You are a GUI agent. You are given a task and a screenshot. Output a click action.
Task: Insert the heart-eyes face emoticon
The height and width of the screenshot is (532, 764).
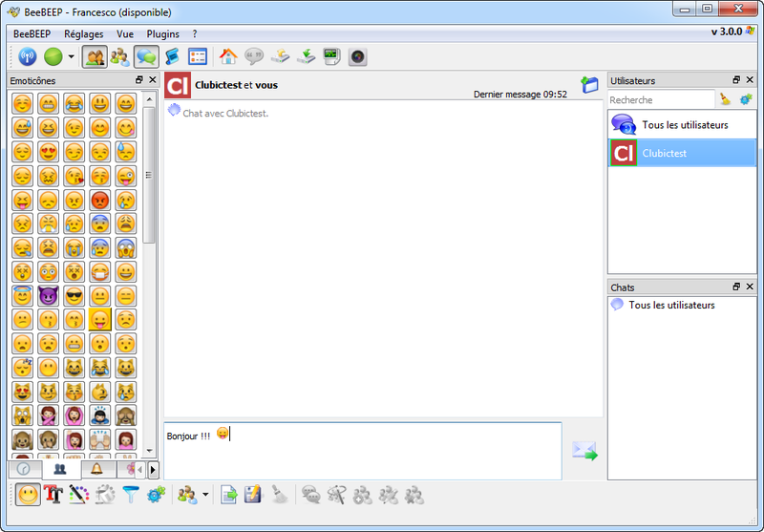click(x=48, y=152)
